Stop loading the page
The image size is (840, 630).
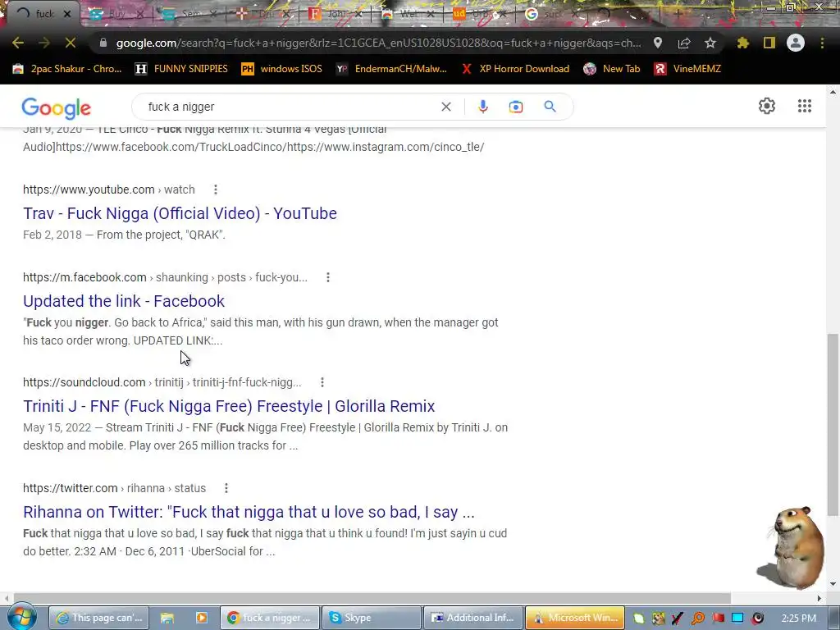71,43
